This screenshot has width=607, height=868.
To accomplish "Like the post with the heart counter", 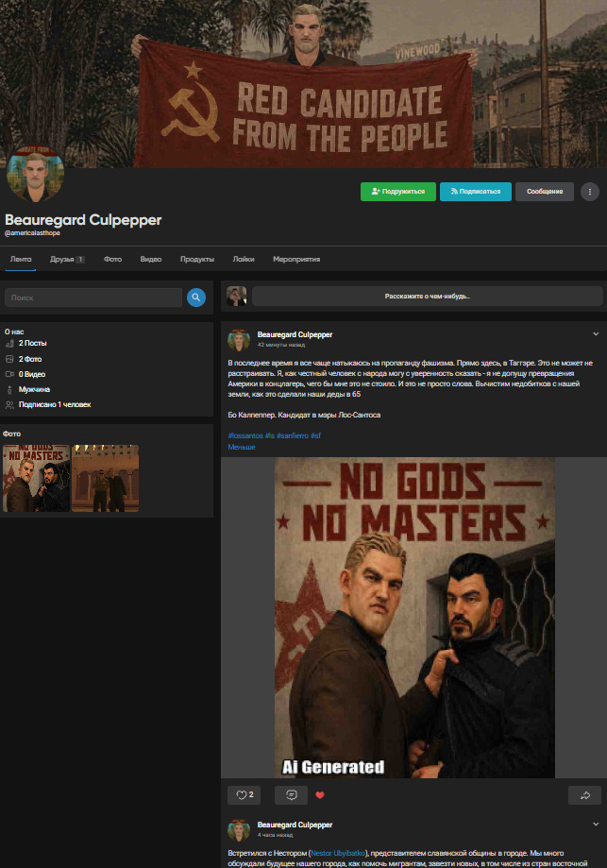I will 244,795.
